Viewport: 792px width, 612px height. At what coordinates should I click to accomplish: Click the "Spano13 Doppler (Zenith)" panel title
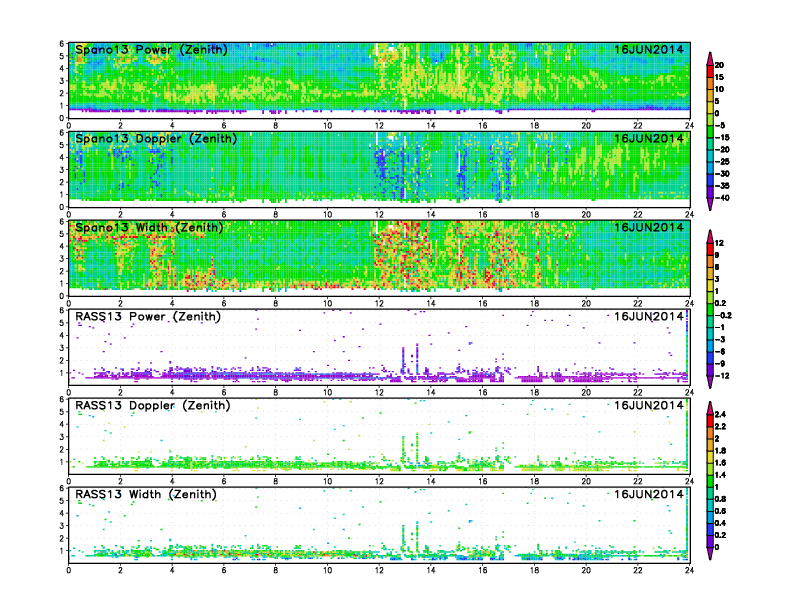coord(156,138)
